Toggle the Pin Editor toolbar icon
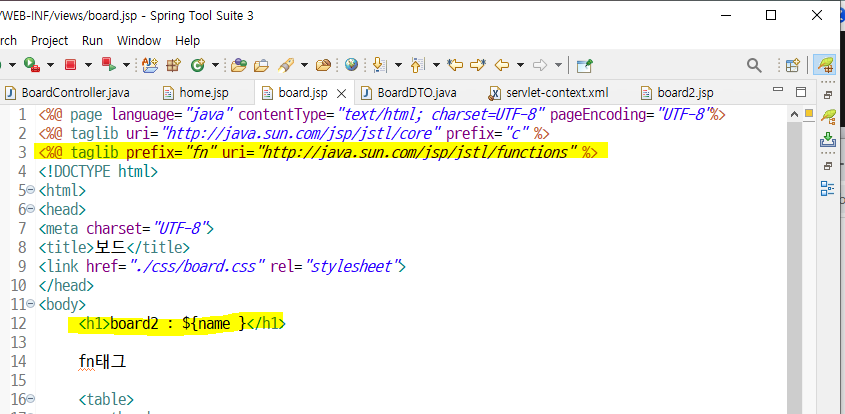Screen dimensions: 845x414 pyautogui.click(x=584, y=66)
